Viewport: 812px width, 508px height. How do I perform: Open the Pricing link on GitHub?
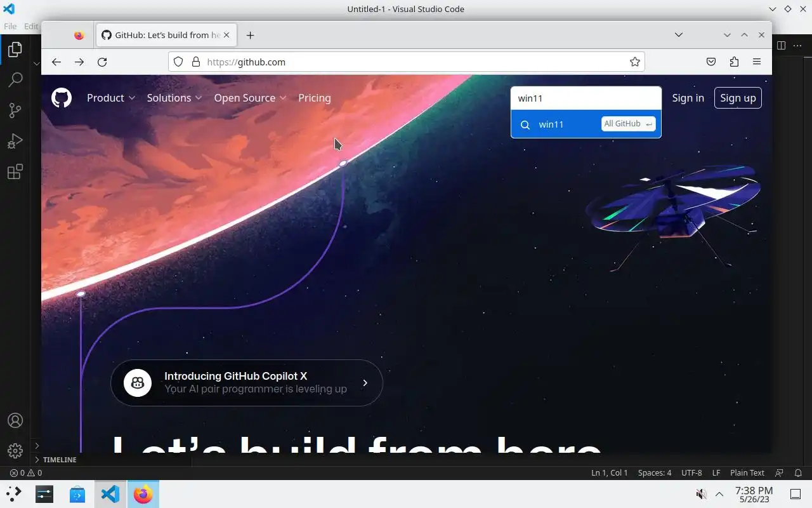(x=315, y=98)
